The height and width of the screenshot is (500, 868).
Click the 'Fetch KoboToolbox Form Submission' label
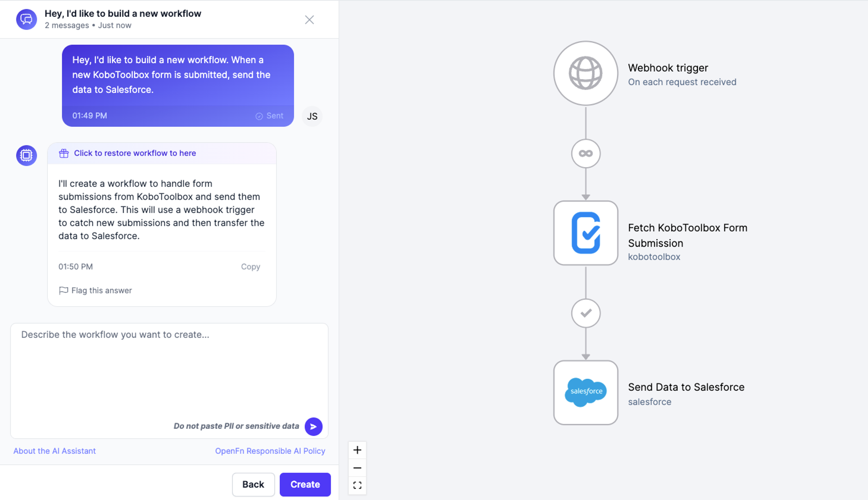click(x=687, y=235)
